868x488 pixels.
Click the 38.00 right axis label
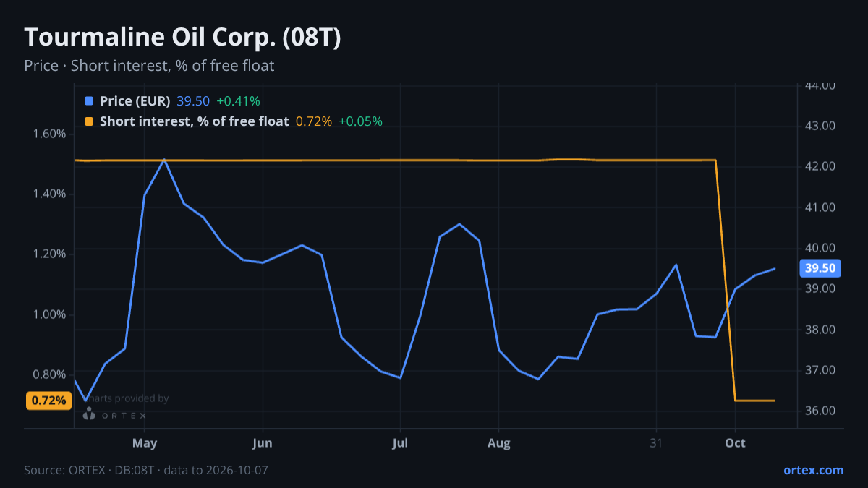pos(821,330)
